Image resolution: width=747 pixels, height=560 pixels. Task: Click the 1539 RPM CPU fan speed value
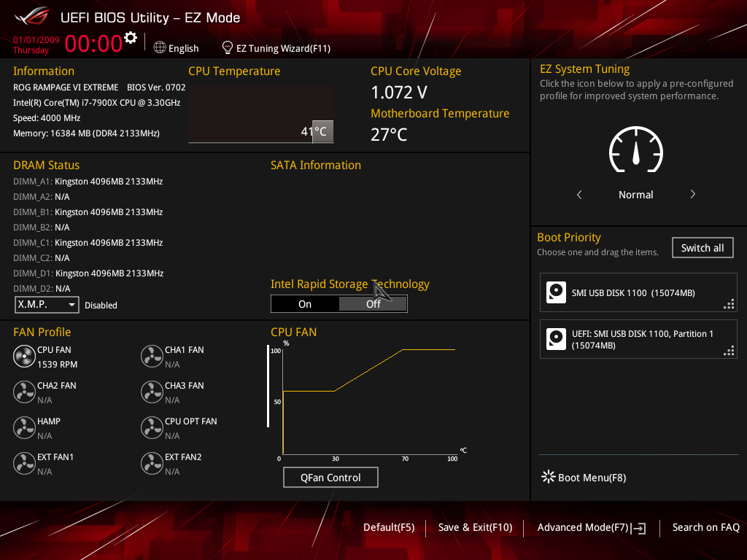(x=57, y=365)
